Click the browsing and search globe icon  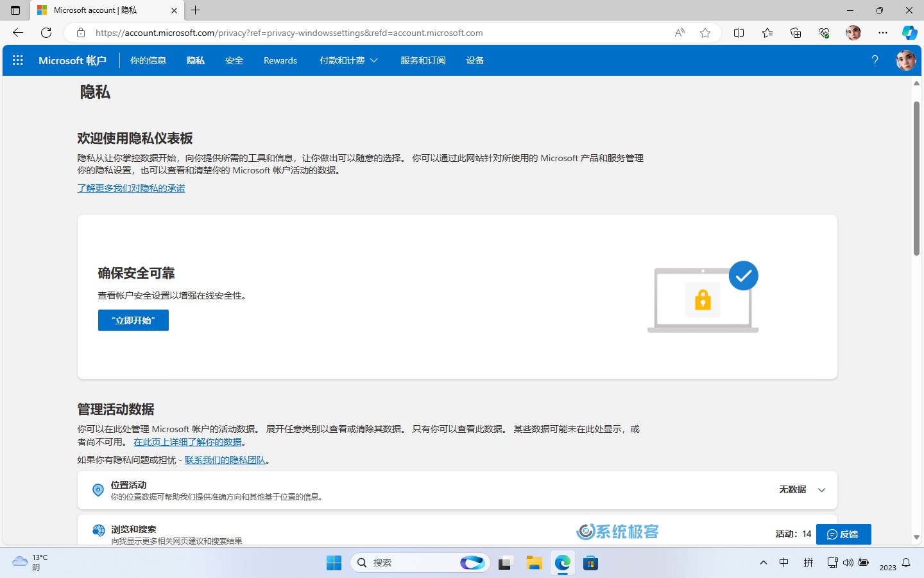(x=98, y=530)
